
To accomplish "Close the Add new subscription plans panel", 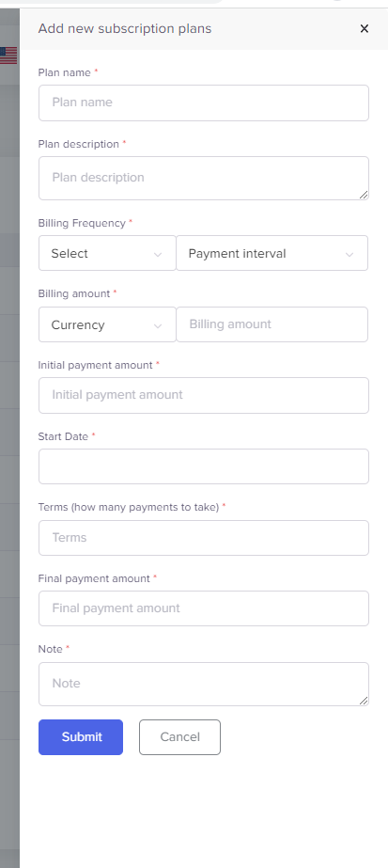I will pos(364,29).
